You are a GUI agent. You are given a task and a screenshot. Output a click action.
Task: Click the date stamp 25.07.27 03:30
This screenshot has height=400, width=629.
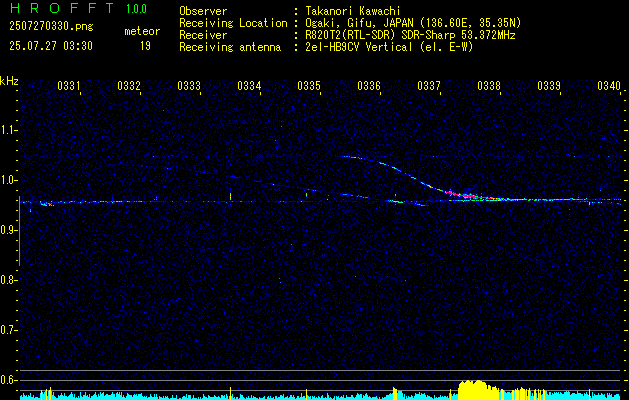pos(51,46)
